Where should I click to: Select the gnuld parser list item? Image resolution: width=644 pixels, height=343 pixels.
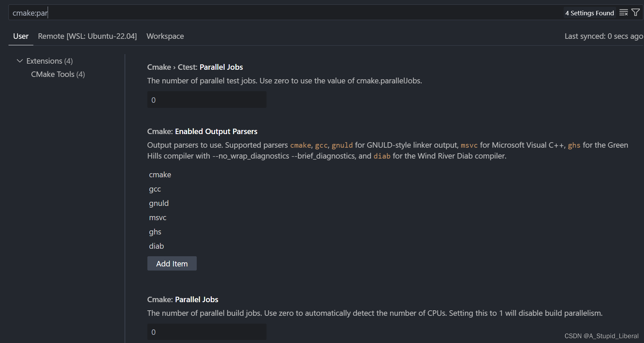(x=159, y=203)
